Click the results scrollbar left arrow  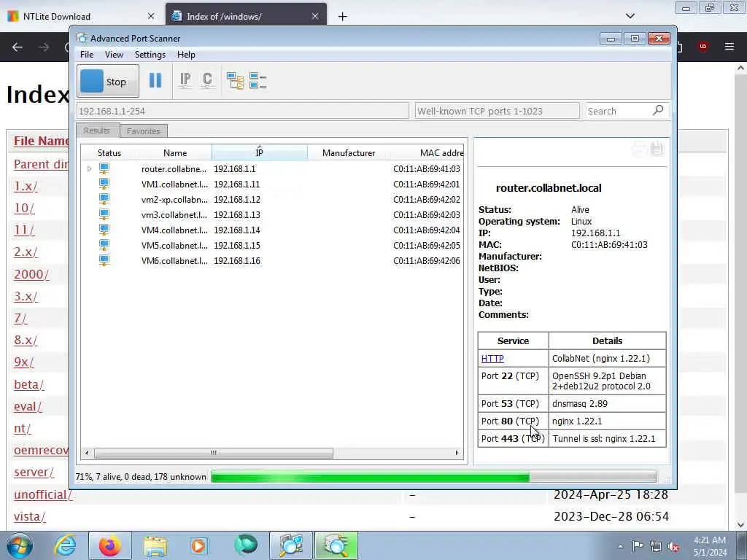[x=86, y=453]
